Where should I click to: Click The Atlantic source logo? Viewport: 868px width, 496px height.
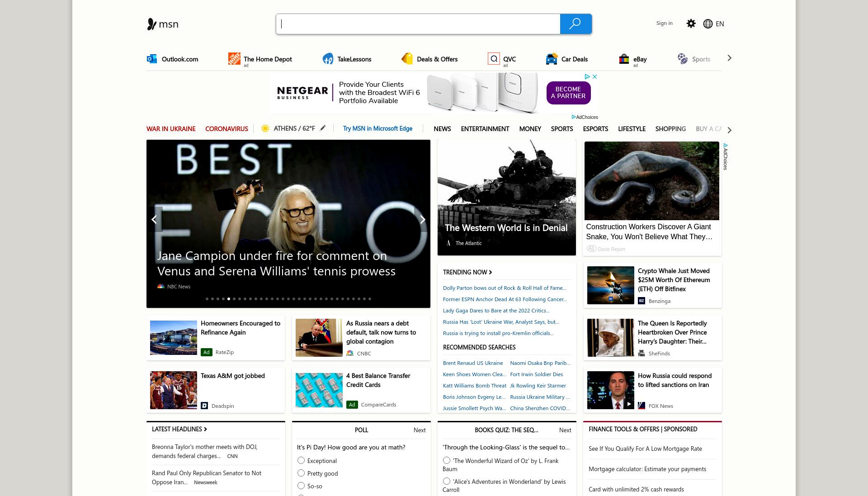[448, 243]
